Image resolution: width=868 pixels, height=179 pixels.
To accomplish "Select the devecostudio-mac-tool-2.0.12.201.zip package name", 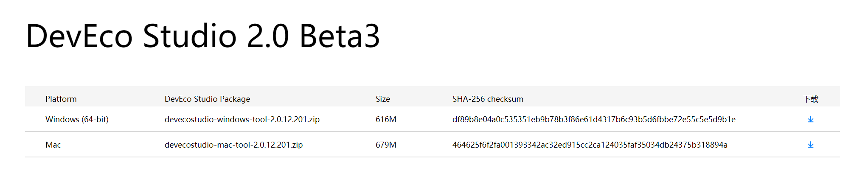I will 233,145.
